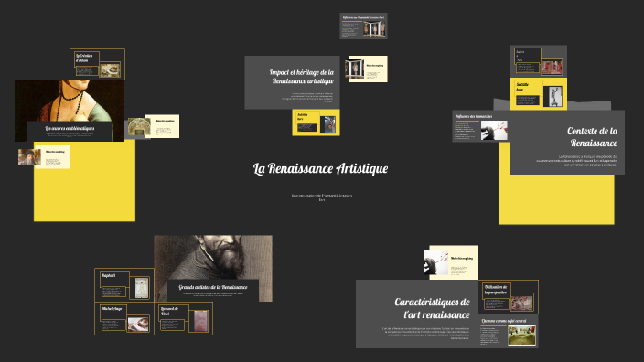
Task: Click the green garden image in L'homme comme sujet central
Action: click(x=521, y=335)
